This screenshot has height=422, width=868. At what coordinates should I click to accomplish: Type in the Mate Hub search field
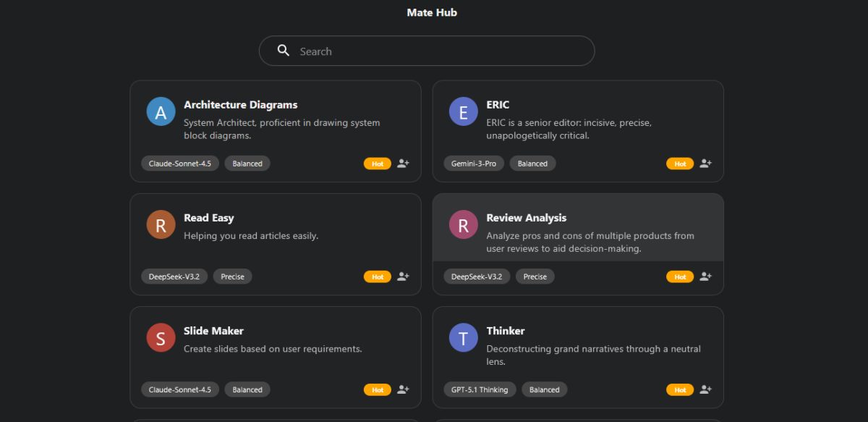(x=441, y=51)
